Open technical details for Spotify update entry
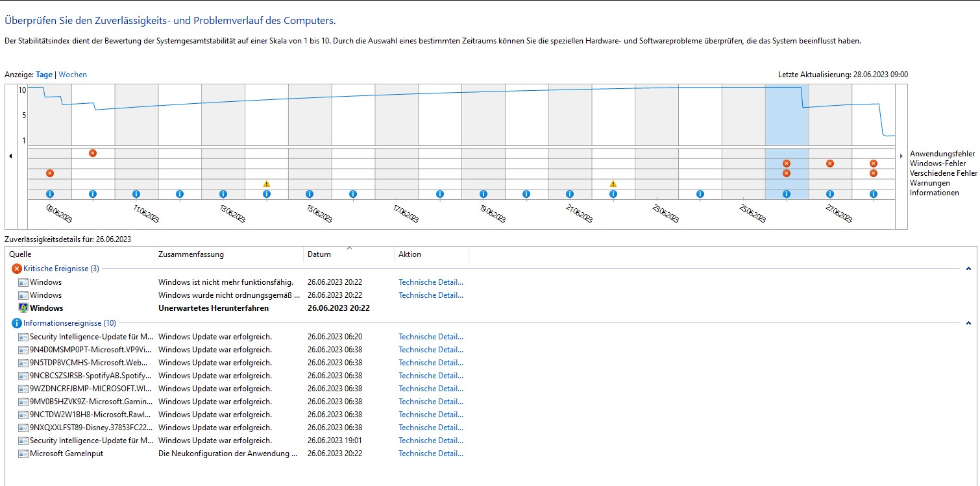980x486 pixels. [x=431, y=376]
